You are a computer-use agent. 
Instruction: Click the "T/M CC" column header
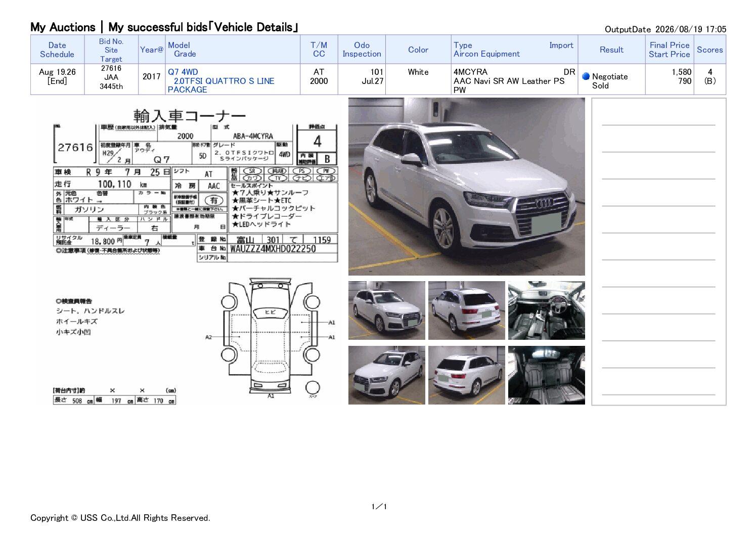[x=319, y=50]
